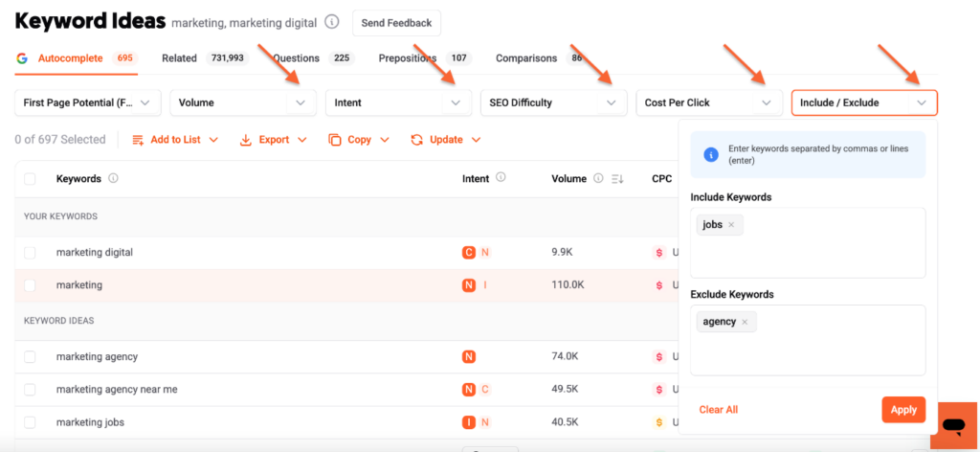This screenshot has height=452, width=980.
Task: Remove the 'jobs' include keyword tag
Action: pos(732,225)
